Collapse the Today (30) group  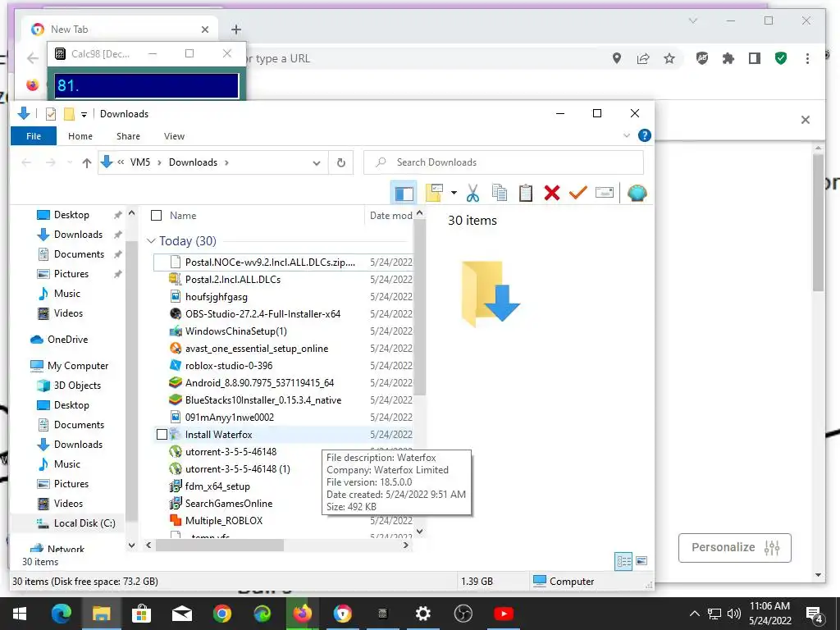click(x=151, y=241)
